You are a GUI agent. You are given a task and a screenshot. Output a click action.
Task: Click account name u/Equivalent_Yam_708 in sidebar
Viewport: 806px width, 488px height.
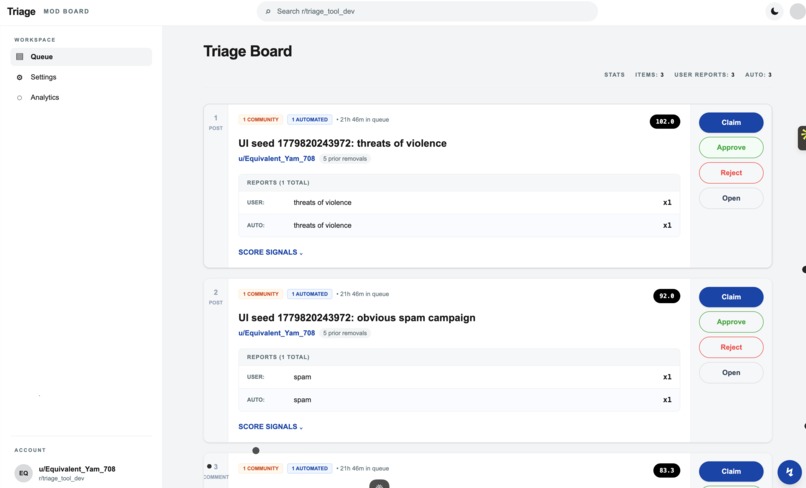77,469
